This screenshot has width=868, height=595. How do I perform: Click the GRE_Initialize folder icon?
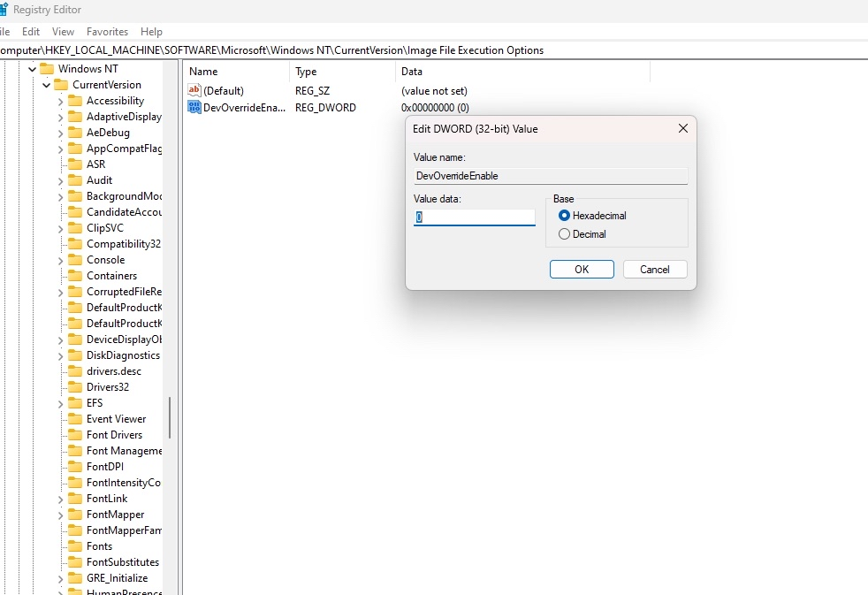coord(75,578)
